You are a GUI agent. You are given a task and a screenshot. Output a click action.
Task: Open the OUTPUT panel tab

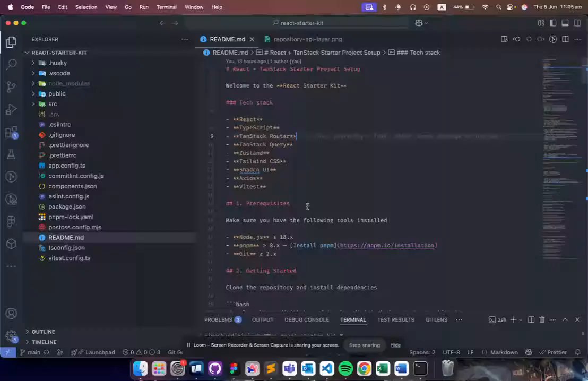263,319
